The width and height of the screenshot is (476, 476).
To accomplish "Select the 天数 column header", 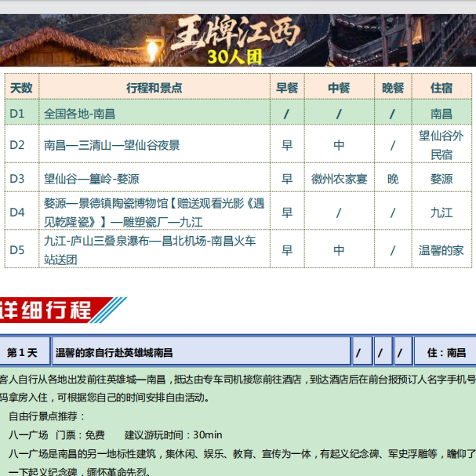I will 22,87.
